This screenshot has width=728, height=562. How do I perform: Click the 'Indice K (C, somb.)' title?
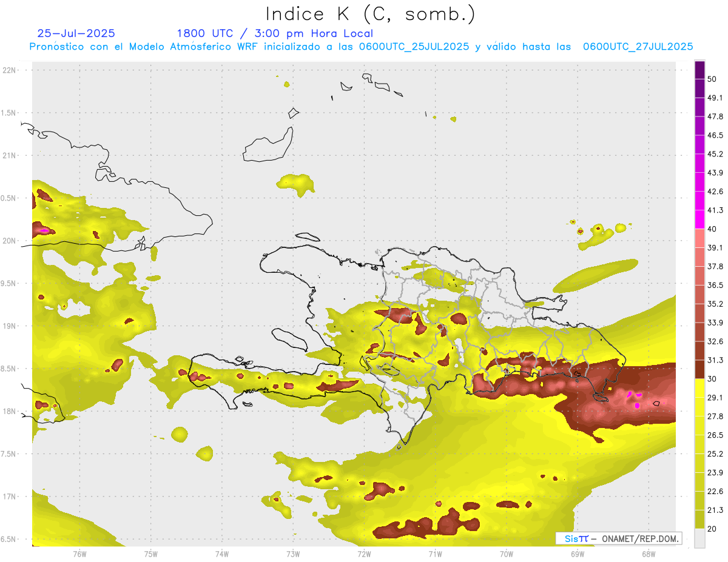tap(370, 14)
